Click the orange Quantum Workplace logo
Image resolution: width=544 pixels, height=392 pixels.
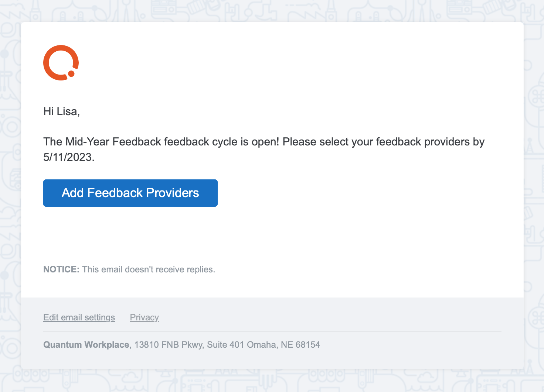click(x=61, y=63)
